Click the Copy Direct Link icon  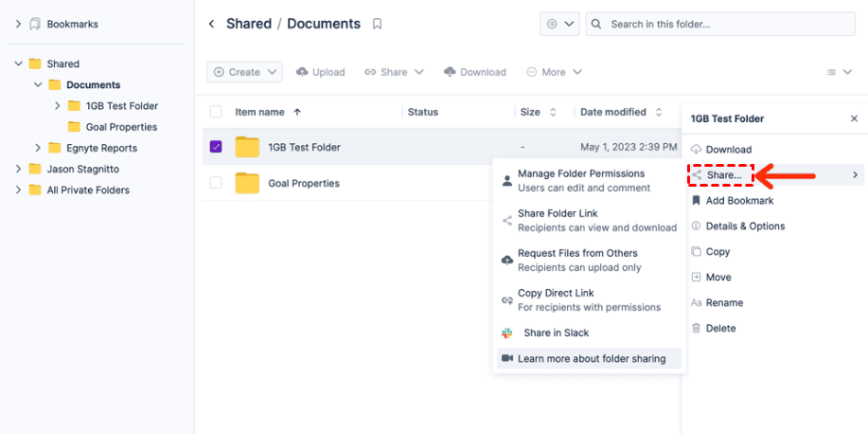(x=507, y=299)
